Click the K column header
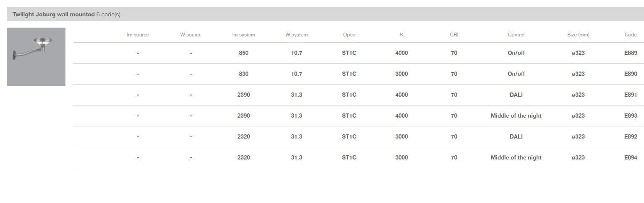 (x=402, y=35)
